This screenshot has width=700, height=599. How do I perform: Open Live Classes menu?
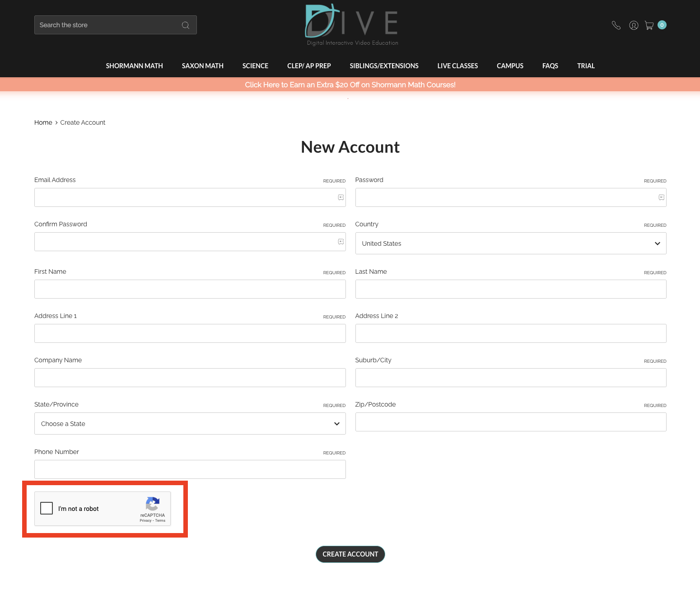click(x=457, y=66)
